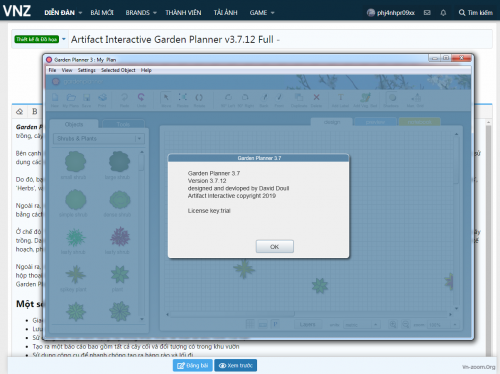The height and width of the screenshot is (374, 500).
Task: Open the View menu
Action: [67, 70]
